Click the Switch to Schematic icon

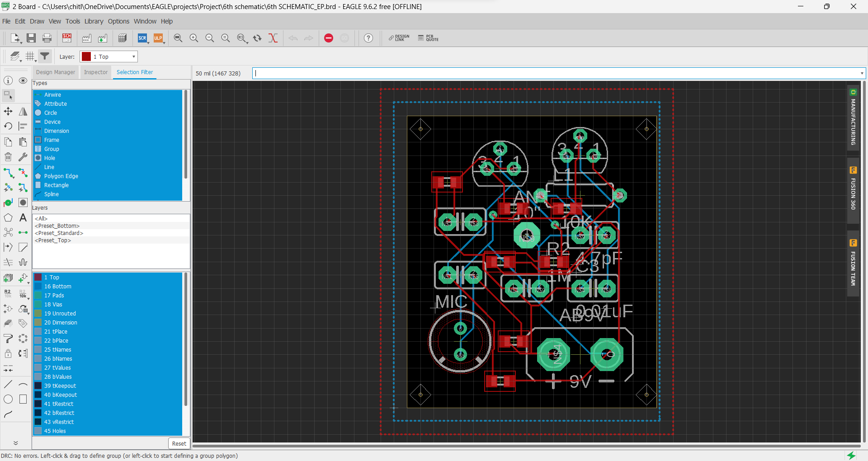[x=67, y=38]
